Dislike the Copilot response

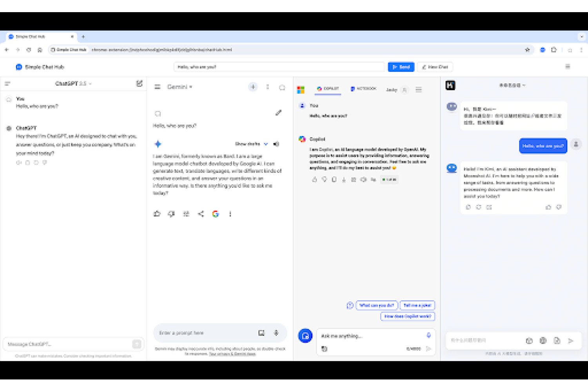324,180
